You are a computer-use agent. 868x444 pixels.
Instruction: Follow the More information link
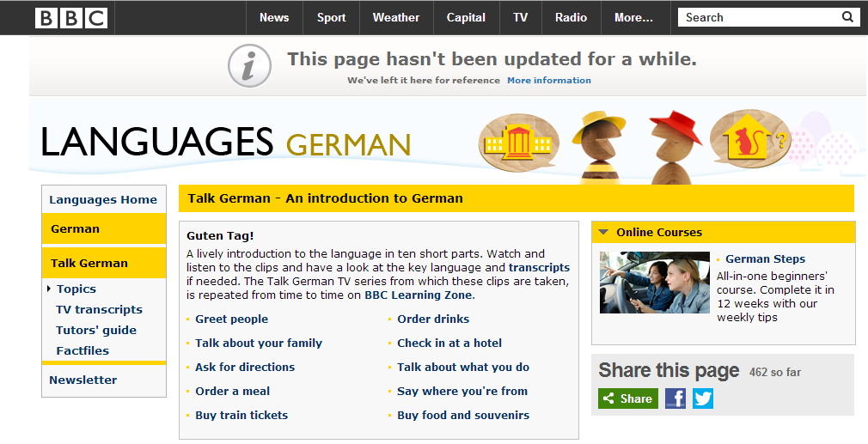(549, 80)
